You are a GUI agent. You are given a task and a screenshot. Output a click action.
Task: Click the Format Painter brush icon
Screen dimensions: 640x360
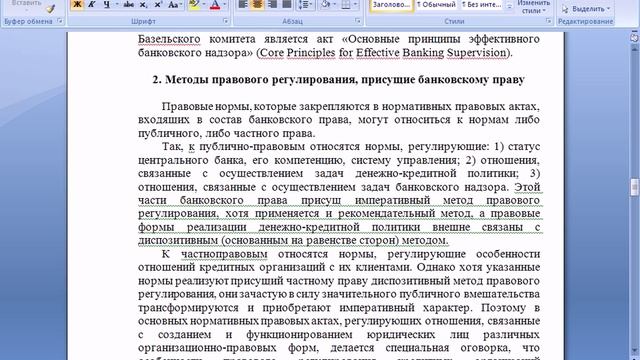coord(51,9)
